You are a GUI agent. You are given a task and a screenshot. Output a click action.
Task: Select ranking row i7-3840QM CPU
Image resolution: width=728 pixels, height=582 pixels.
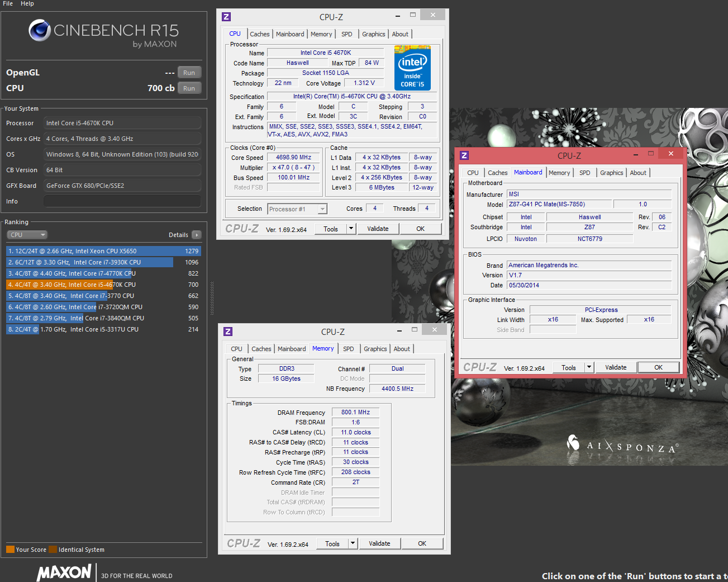[103, 318]
